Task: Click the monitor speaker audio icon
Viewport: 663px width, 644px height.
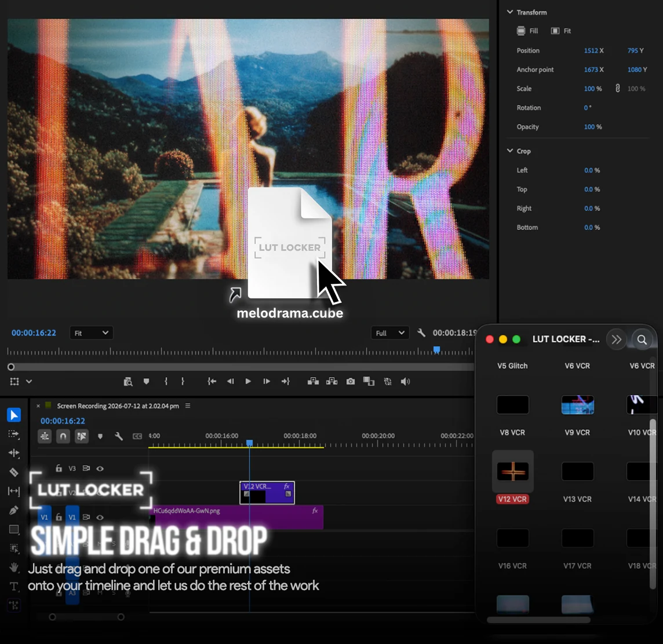Action: (406, 382)
